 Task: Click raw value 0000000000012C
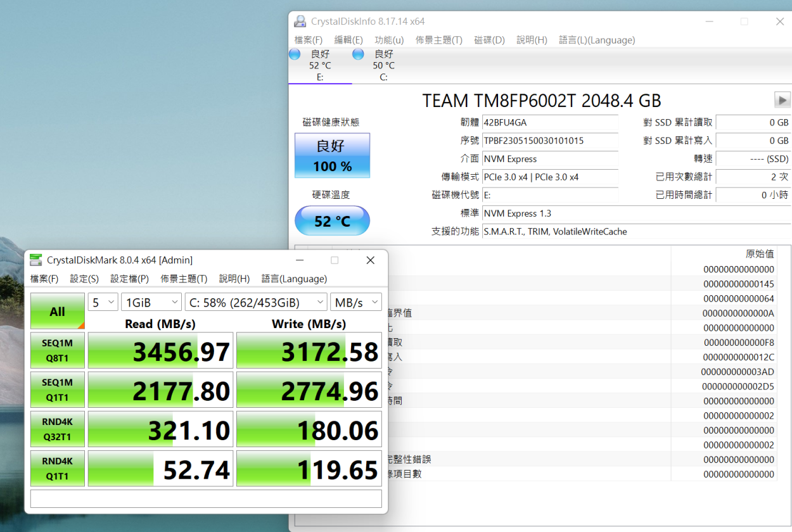click(738, 357)
